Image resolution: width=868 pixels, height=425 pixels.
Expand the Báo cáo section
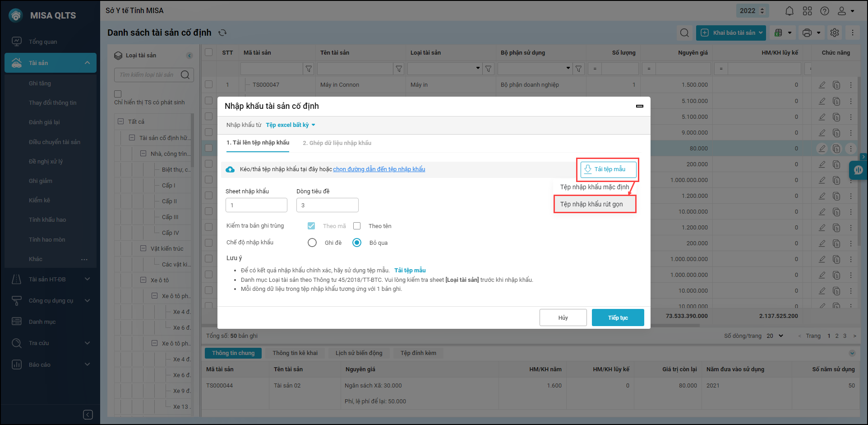point(87,364)
